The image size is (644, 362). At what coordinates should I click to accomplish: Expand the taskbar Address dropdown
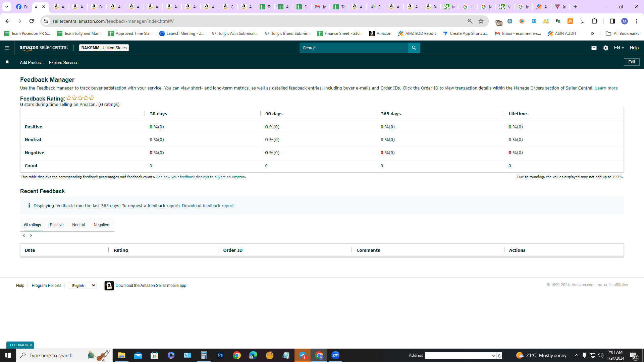(493, 356)
